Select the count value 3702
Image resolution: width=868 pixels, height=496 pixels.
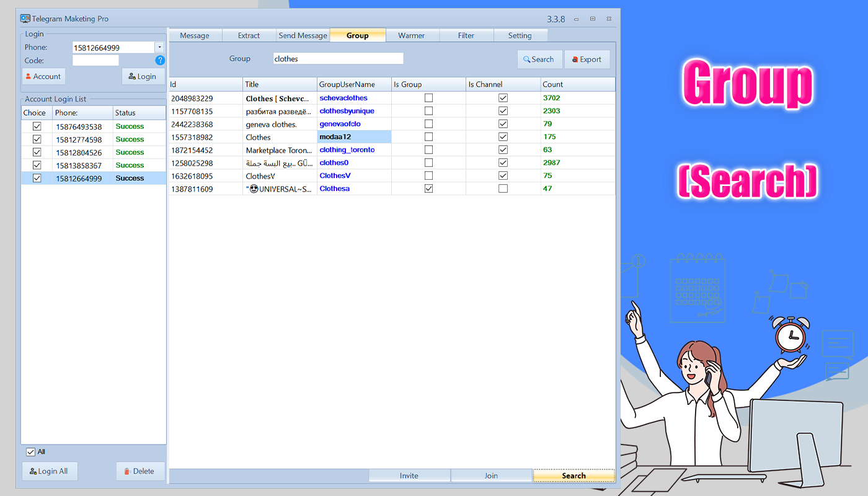tap(551, 98)
